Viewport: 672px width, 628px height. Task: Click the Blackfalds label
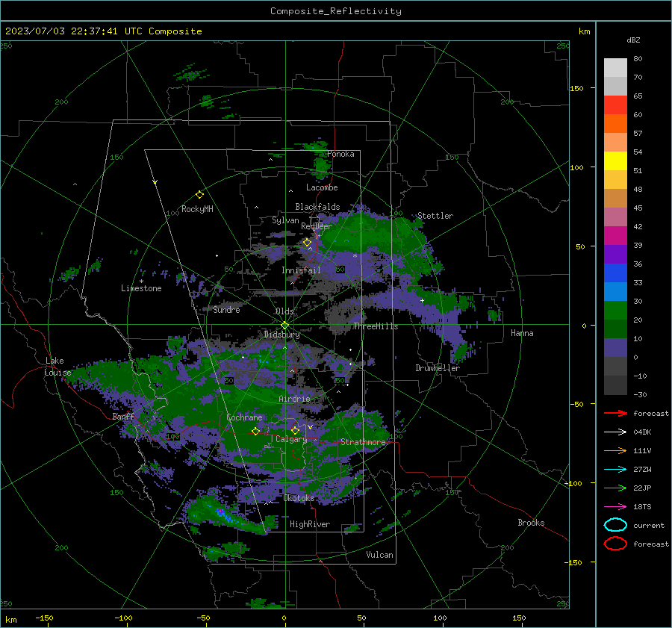click(317, 207)
